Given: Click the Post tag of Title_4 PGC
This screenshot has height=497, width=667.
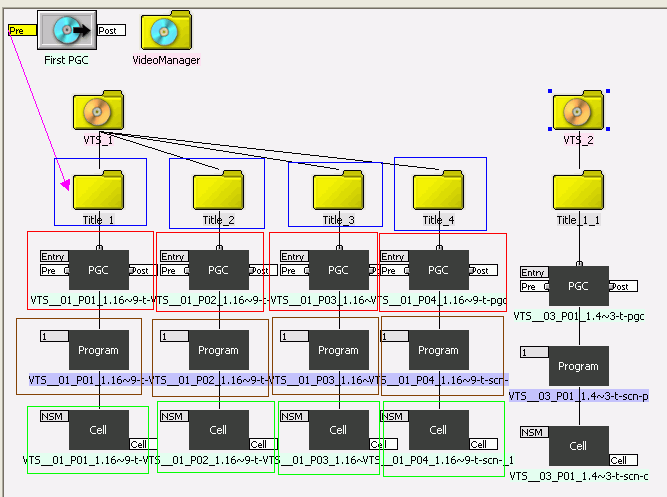Looking at the screenshot, I should [483, 270].
